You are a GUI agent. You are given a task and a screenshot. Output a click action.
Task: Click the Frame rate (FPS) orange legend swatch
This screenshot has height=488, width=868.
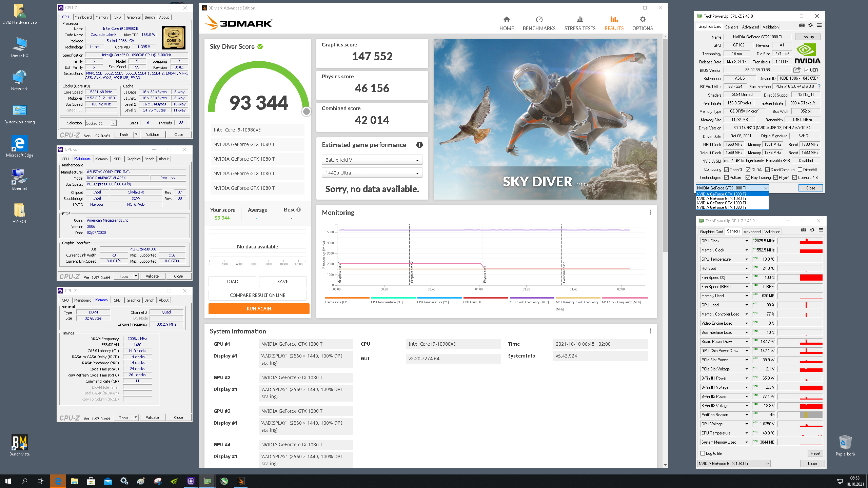pyautogui.click(x=347, y=298)
